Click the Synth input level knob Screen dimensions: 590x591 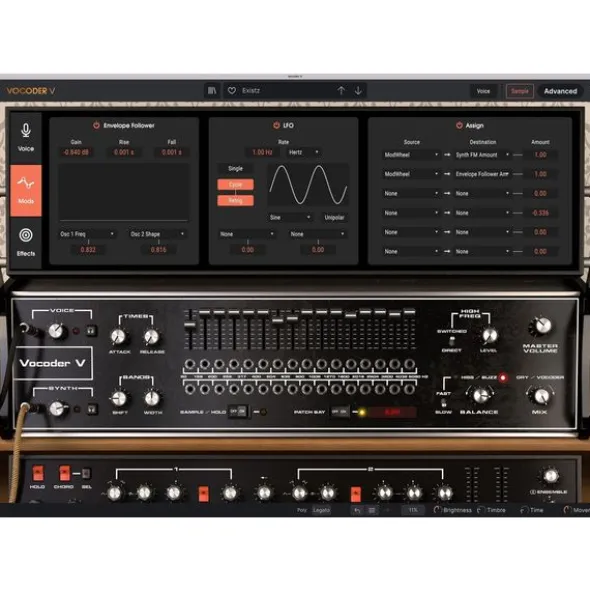tap(57, 408)
